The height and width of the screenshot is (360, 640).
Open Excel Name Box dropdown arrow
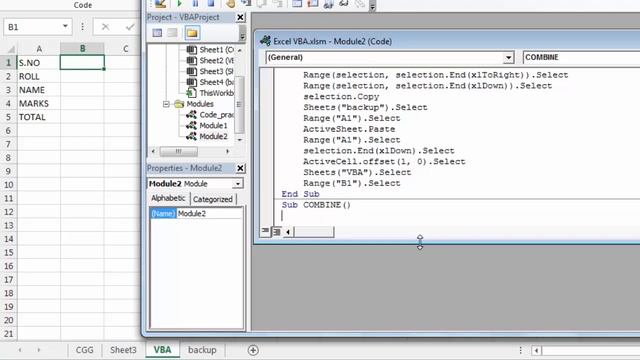click(x=65, y=27)
